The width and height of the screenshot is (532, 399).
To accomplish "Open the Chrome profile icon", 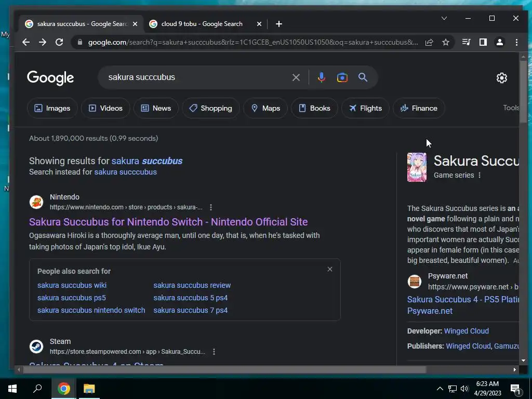I will (500, 42).
